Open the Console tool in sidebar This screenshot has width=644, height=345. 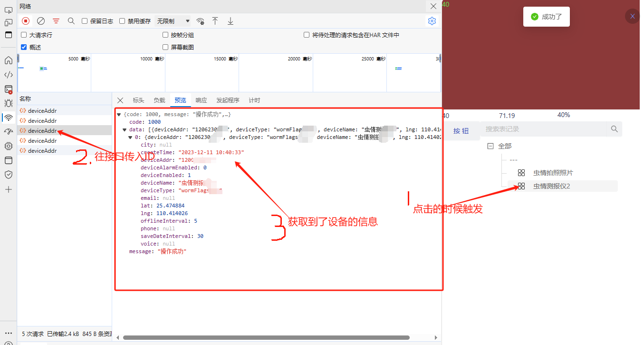click(8, 89)
